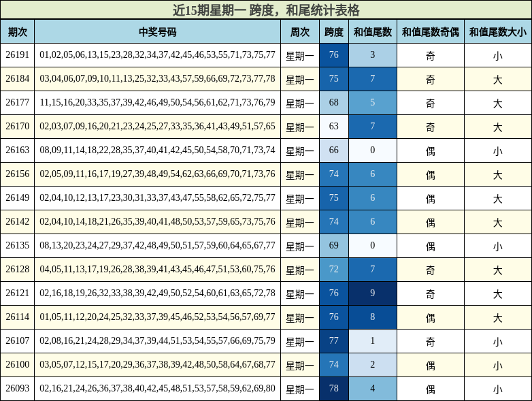The width and height of the screenshot is (532, 401).
Task: Click span value 76 in row 26191
Action: point(334,55)
